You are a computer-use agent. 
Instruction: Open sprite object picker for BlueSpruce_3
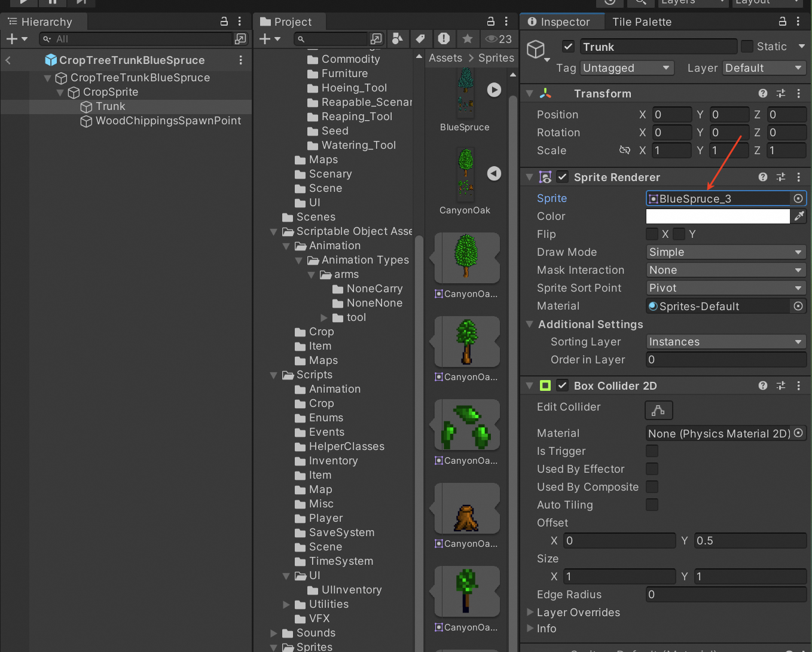[798, 198]
